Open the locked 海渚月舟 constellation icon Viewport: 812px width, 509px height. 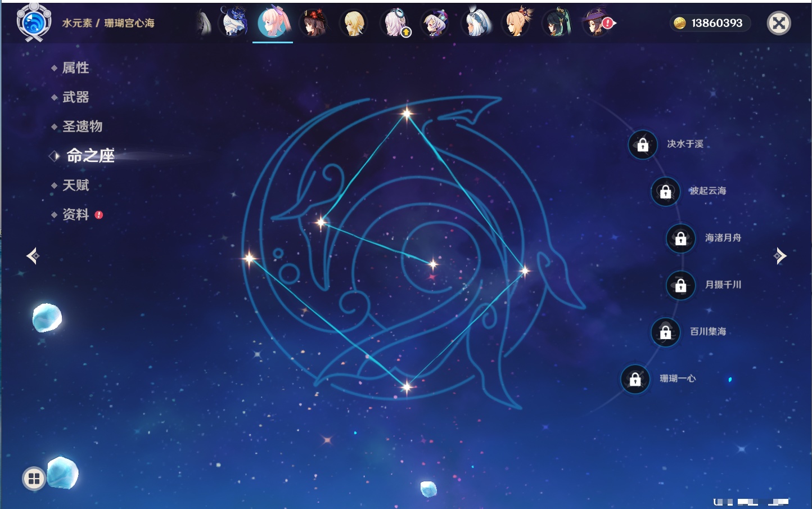coord(680,238)
